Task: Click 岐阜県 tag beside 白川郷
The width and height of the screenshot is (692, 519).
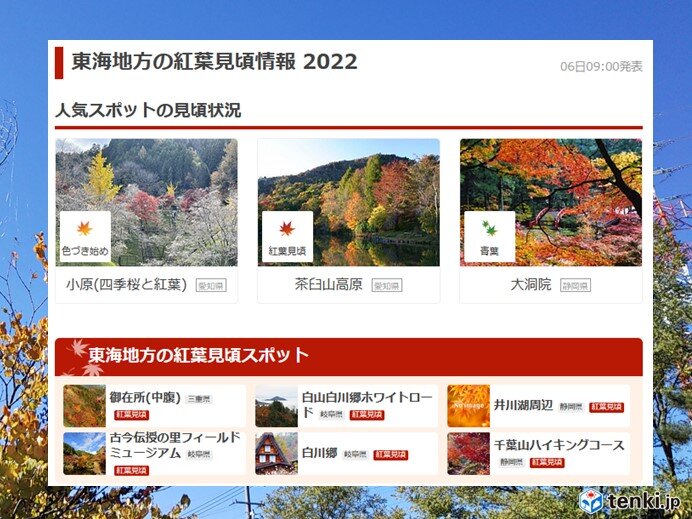Action: tap(355, 455)
